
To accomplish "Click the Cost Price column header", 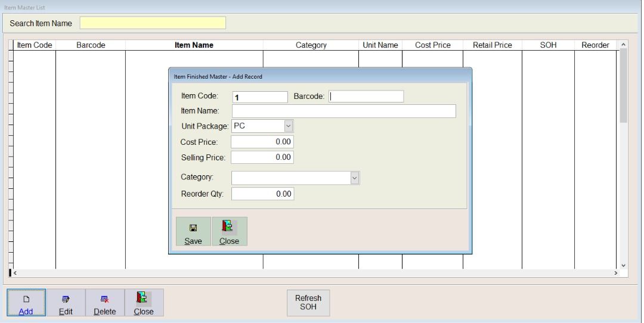I will [432, 45].
